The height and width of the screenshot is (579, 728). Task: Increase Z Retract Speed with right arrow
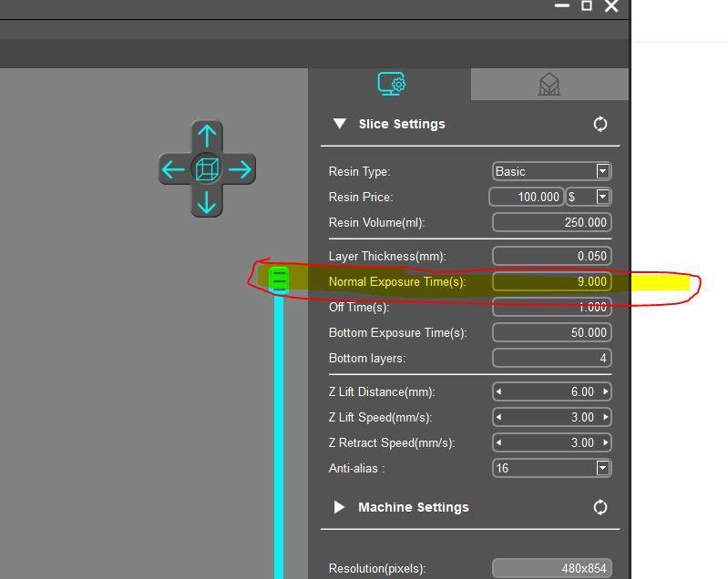tap(605, 442)
